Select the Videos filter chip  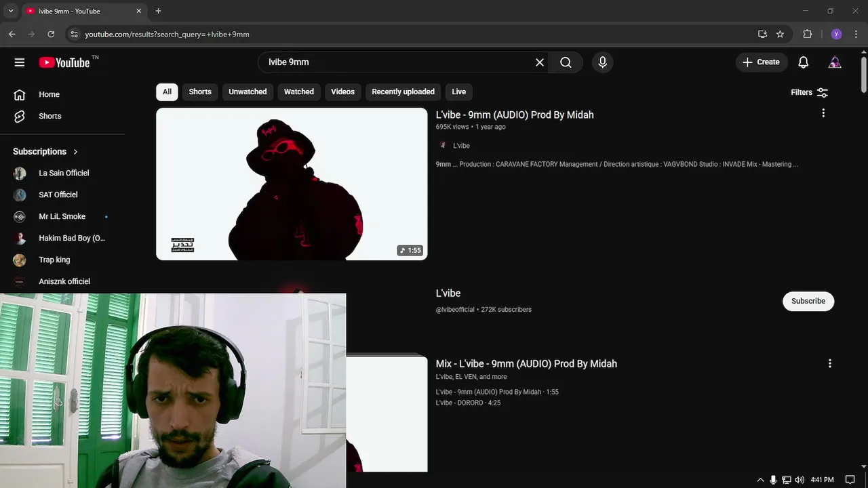[x=342, y=91]
